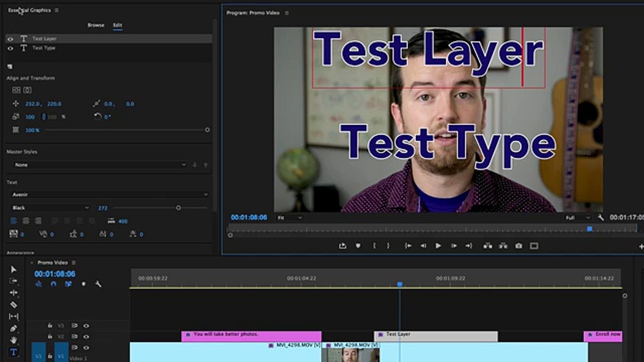644x362 pixels.
Task: Select the Razor tool in the toolbar
Action: (x=13, y=305)
